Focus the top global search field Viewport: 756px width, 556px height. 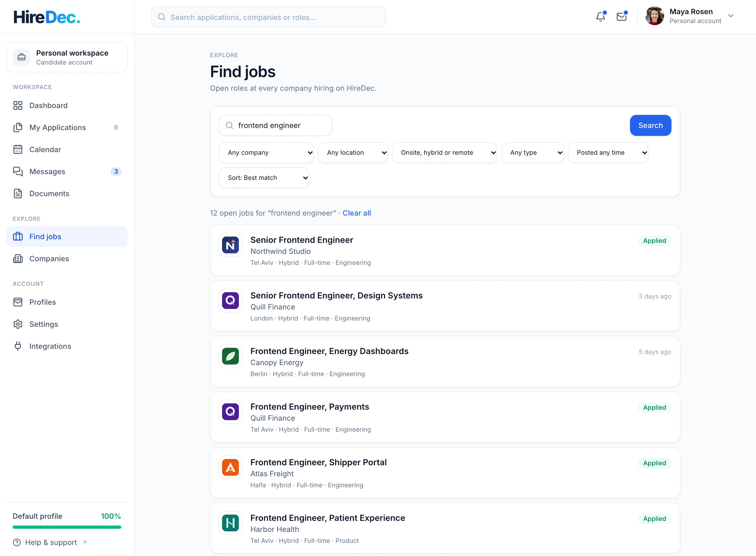pyautogui.click(x=269, y=17)
